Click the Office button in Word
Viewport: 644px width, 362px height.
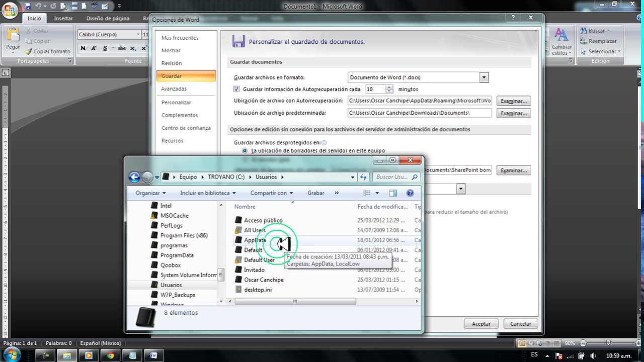10,11
